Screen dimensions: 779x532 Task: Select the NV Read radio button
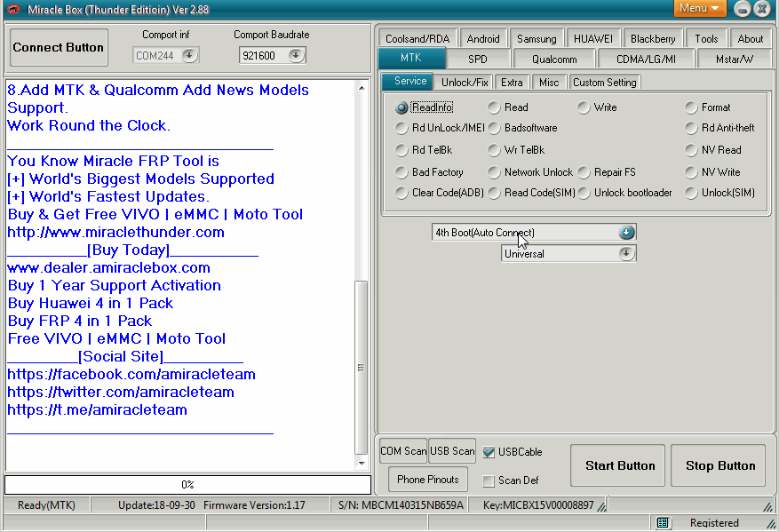coord(691,150)
